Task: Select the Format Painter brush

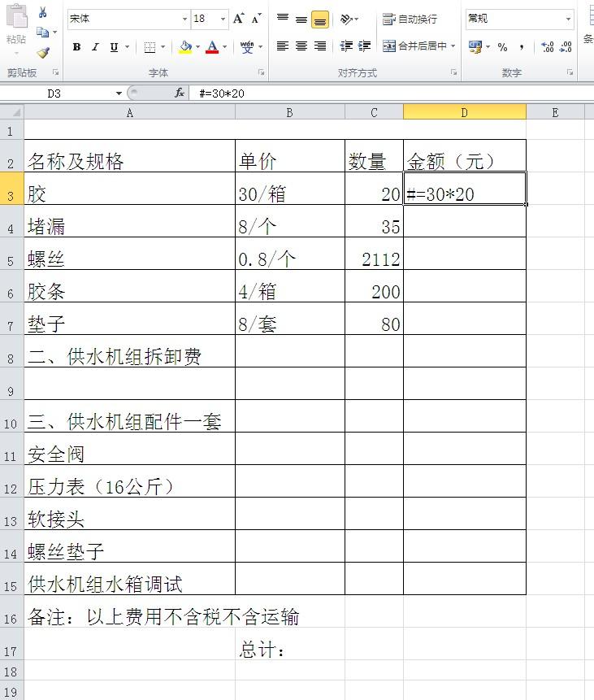Action: 43,53
